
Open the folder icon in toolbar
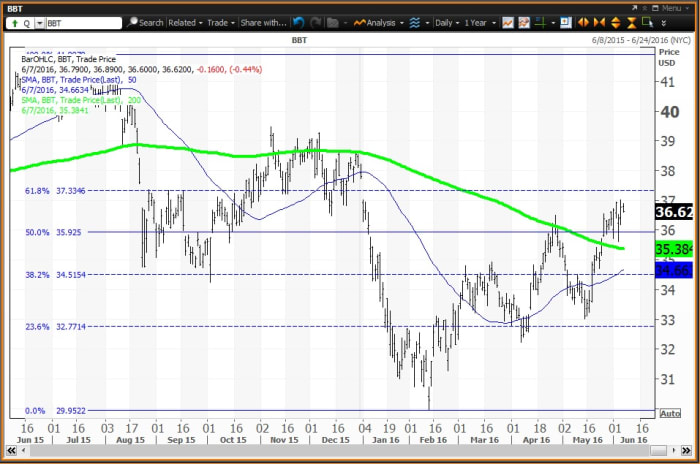[331, 22]
